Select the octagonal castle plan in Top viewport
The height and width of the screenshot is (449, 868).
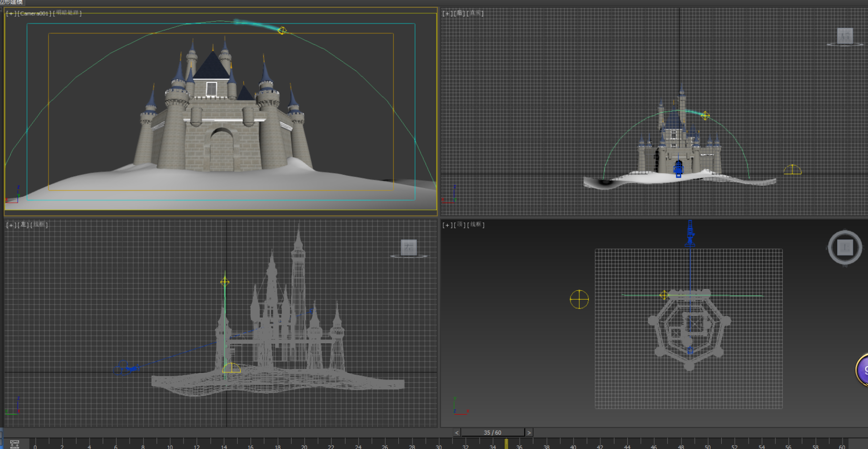[x=689, y=329]
